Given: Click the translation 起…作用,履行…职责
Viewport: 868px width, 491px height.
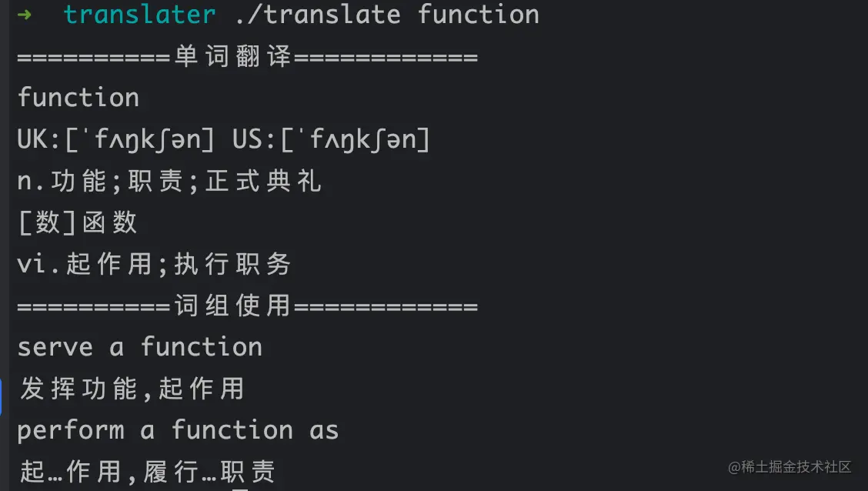Looking at the screenshot, I should (146, 471).
